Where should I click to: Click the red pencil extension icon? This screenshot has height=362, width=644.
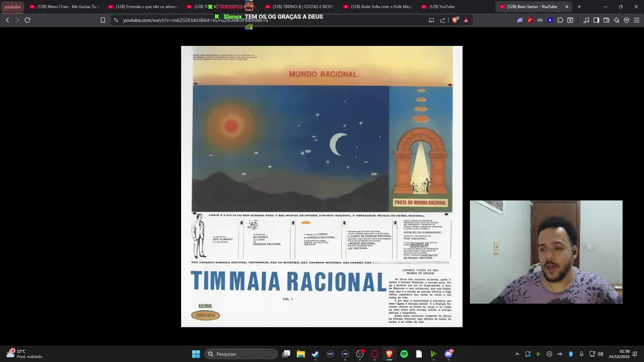tap(530, 20)
